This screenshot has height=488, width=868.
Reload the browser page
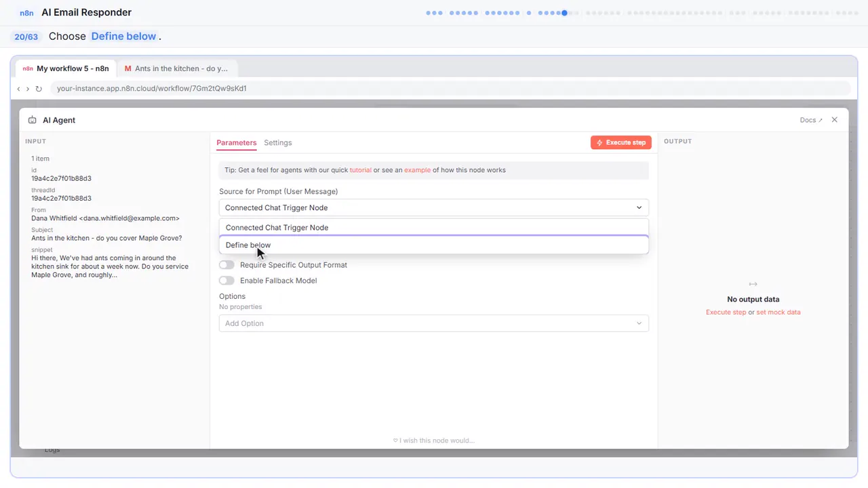click(x=39, y=89)
